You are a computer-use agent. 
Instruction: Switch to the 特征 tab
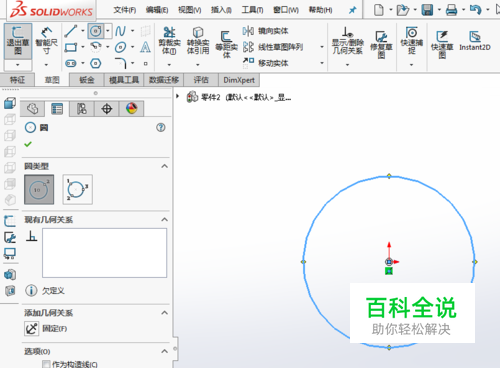(17, 80)
